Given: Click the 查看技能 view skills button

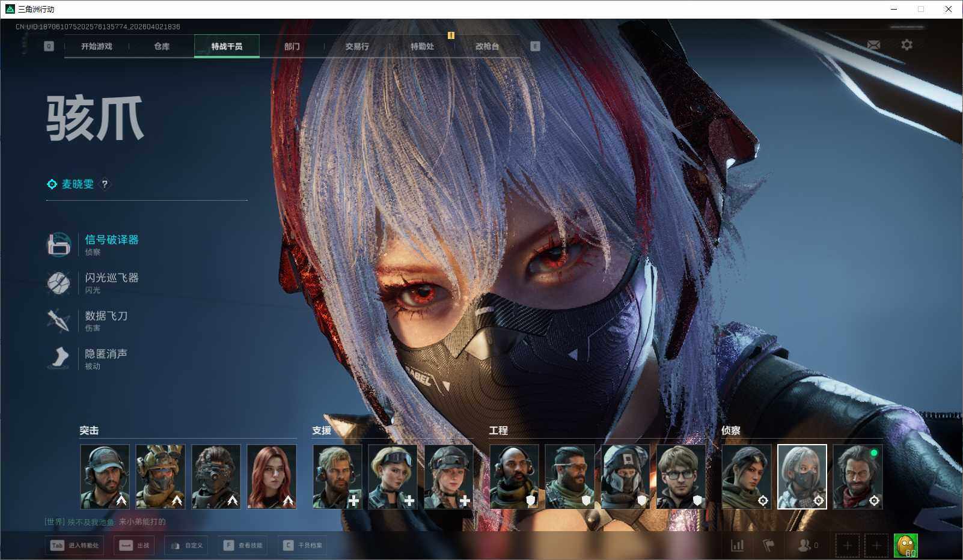Looking at the screenshot, I should 243,546.
